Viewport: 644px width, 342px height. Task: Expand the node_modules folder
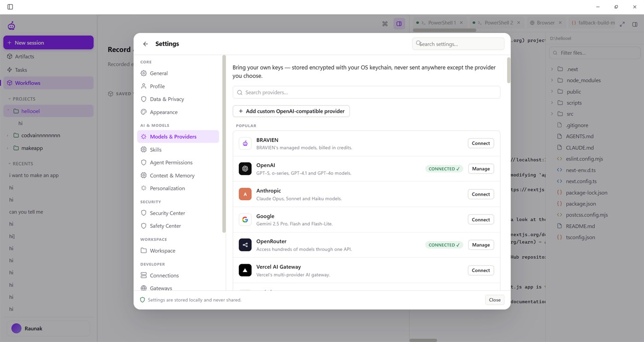552,80
